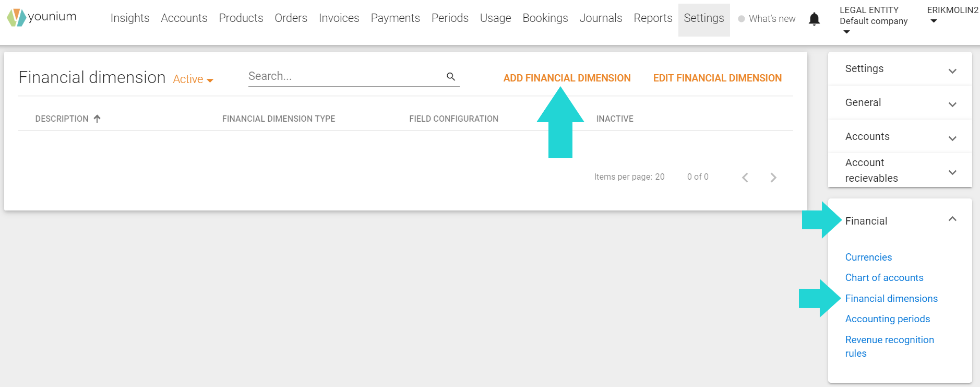Click Add Financial Dimension
The width and height of the screenshot is (980, 387).
567,78
